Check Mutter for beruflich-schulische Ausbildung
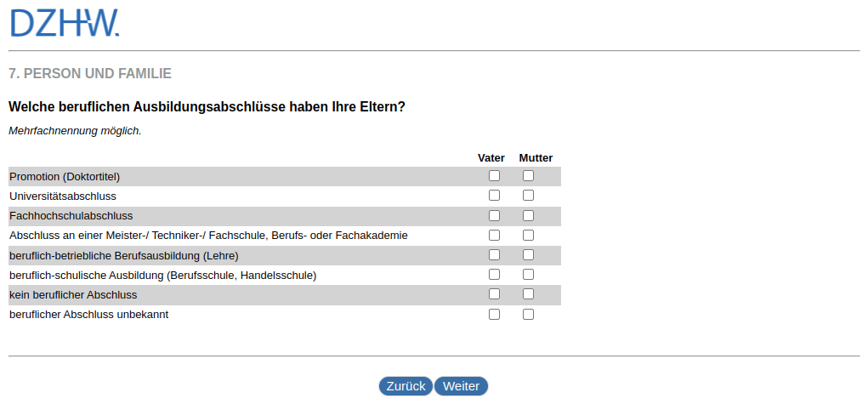 528,275
